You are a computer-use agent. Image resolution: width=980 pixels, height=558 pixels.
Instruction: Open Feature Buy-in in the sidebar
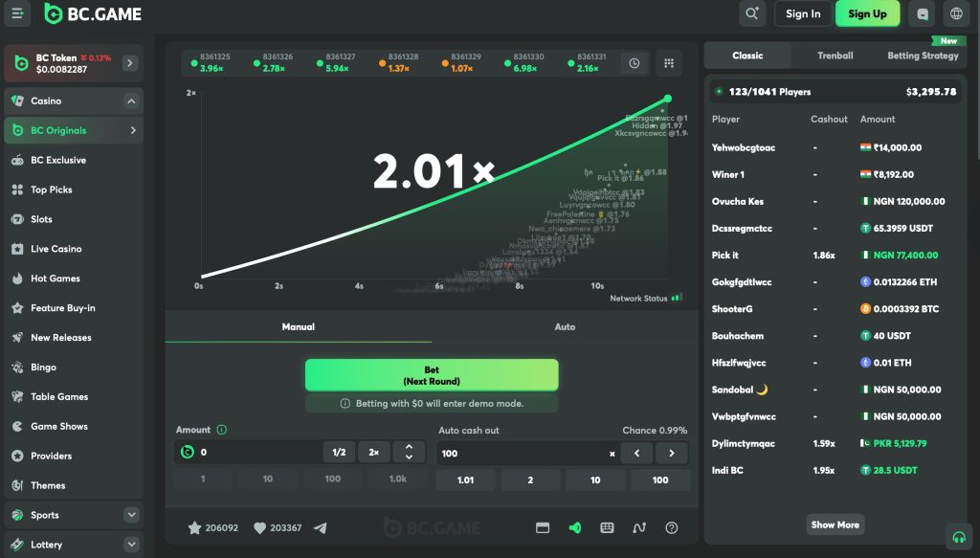click(74, 308)
